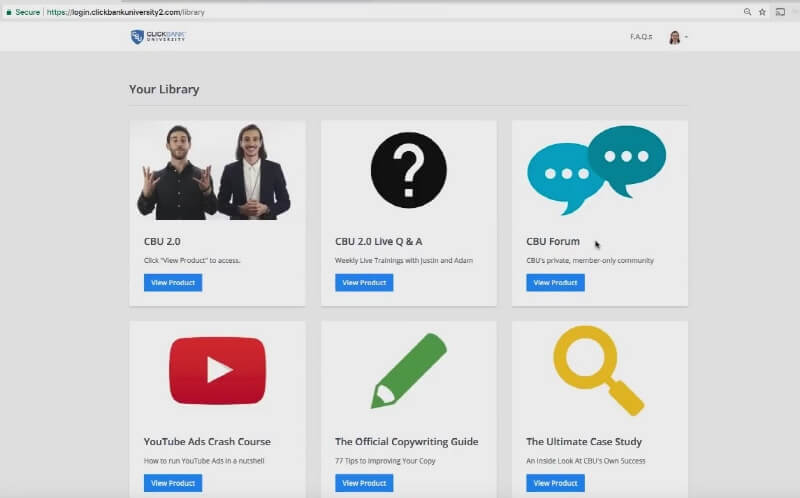View Product for YouTube Ads Crash Course
The height and width of the screenshot is (498, 800).
tap(173, 483)
